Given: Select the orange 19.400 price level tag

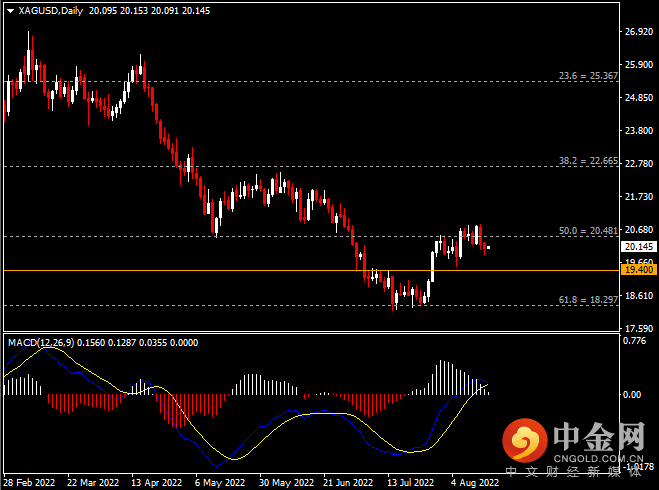Looking at the screenshot, I should 638,269.
